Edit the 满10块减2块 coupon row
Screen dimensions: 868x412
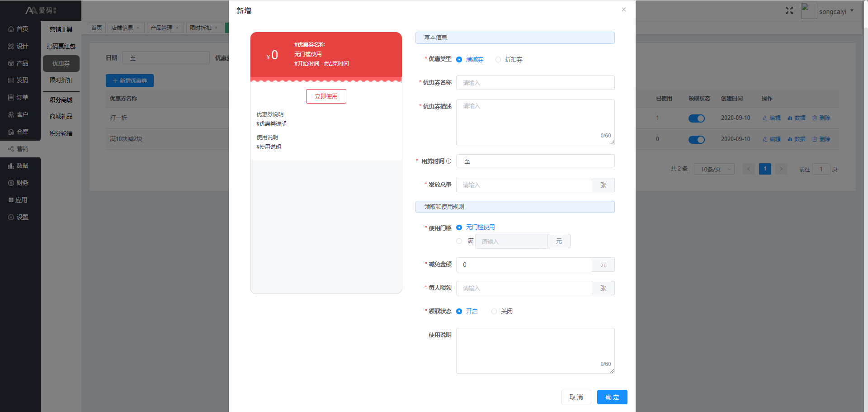(x=771, y=139)
